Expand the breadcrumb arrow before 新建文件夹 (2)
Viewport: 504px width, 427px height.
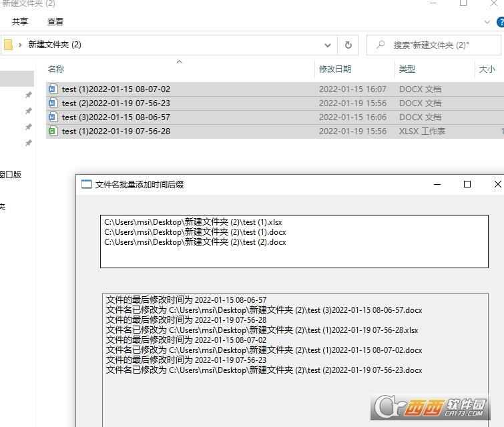pos(20,45)
